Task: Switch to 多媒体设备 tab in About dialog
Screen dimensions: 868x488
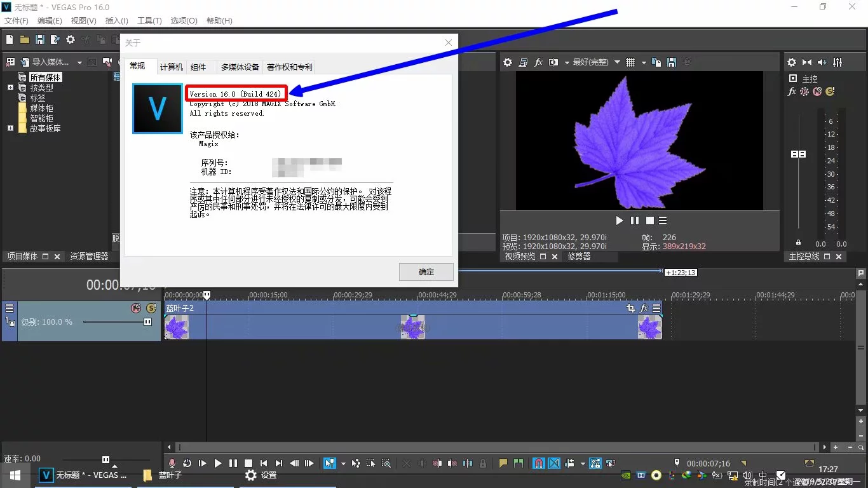Action: point(240,67)
